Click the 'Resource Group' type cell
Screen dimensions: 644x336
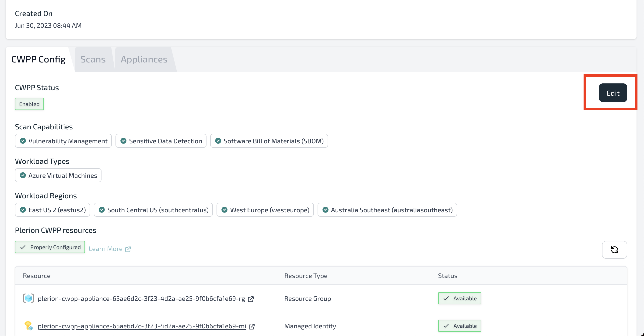point(308,298)
